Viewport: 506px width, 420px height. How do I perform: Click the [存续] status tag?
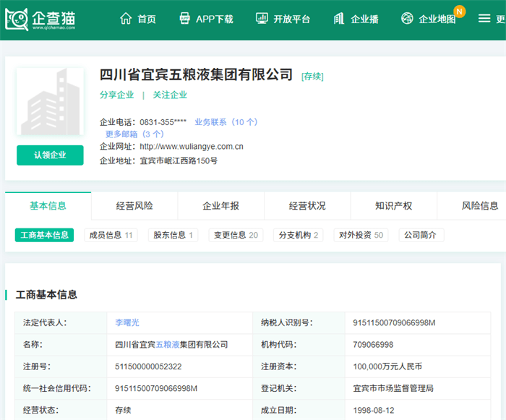pos(312,77)
